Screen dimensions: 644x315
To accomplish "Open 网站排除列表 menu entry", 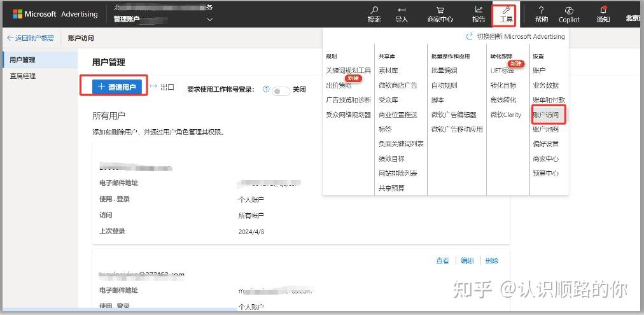I will 398,173.
